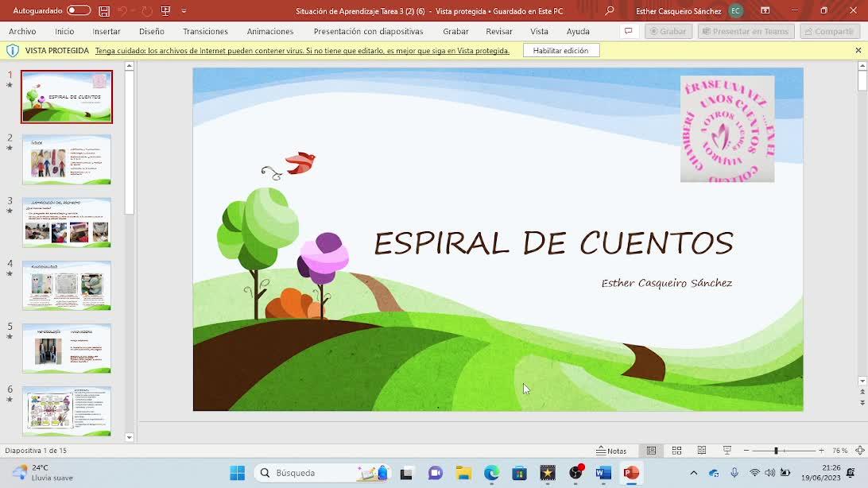Fit slide to current window
The width and height of the screenshot is (868, 488).
coord(860,451)
